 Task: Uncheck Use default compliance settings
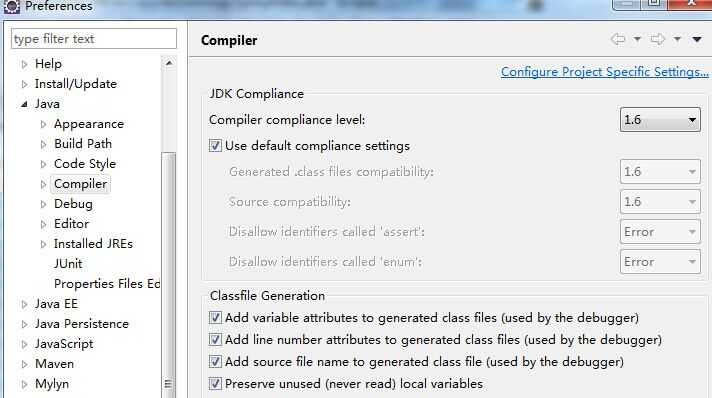215,146
